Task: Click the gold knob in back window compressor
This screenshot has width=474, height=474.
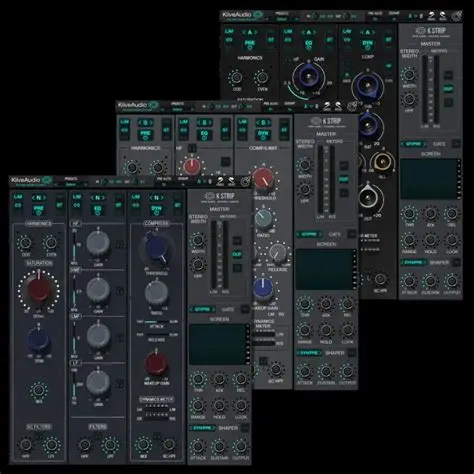Action: tap(383, 162)
